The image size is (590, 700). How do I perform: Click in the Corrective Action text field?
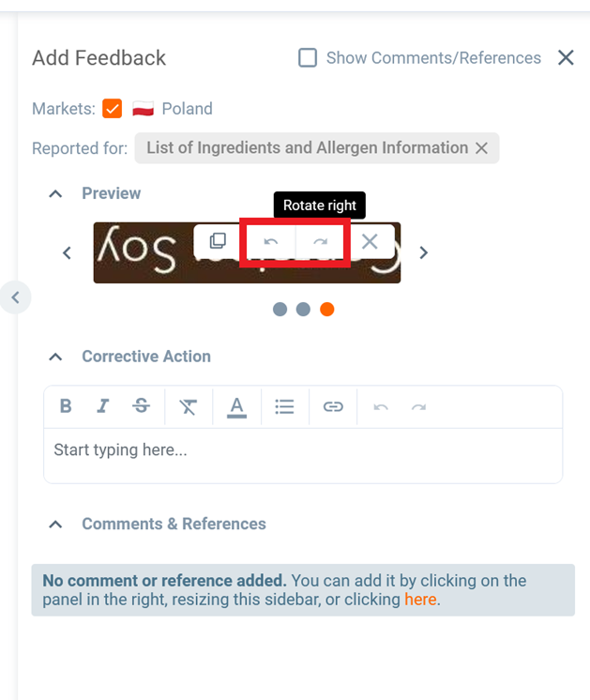pyautogui.click(x=302, y=450)
